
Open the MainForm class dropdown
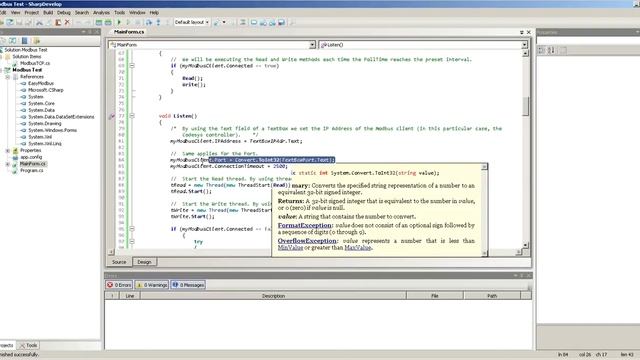pyautogui.click(x=312, y=44)
